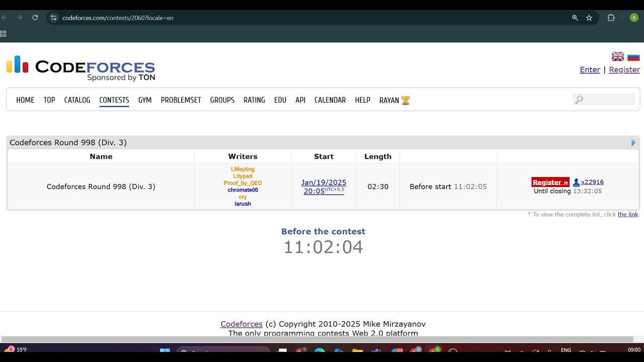Image resolution: width=644 pixels, height=362 pixels.
Task: Open the apps grid icon in the bookmarks bar
Action: tap(3, 34)
